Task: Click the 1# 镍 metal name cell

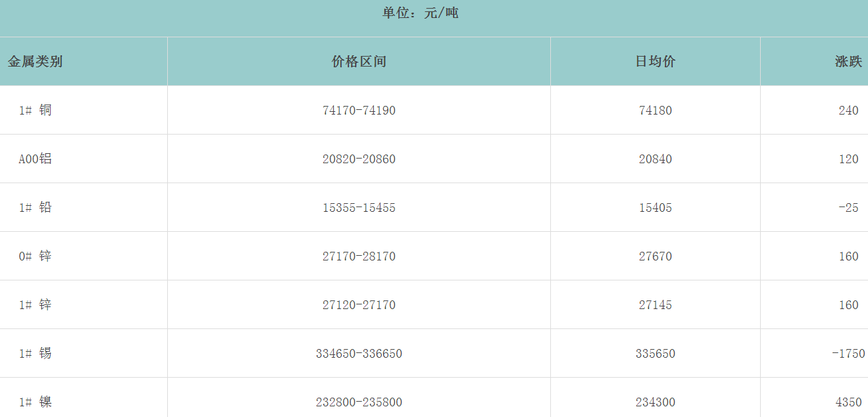Action: [35, 402]
